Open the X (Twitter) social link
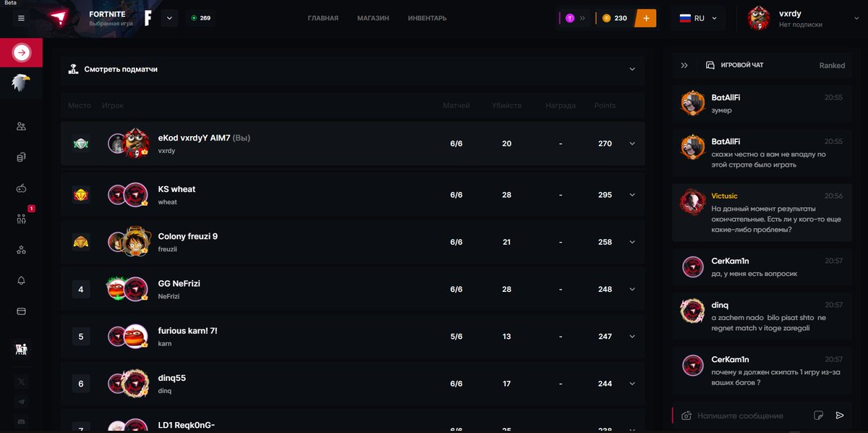 pos(21,381)
